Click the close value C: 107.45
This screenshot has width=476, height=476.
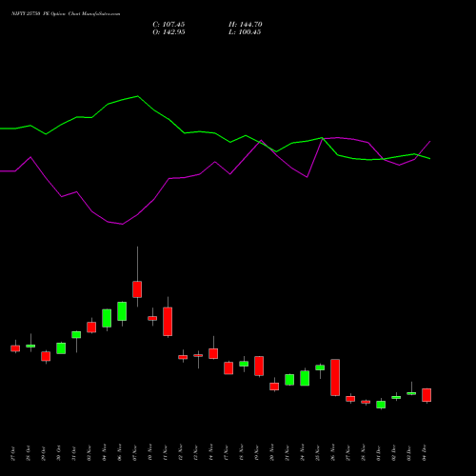click(169, 25)
